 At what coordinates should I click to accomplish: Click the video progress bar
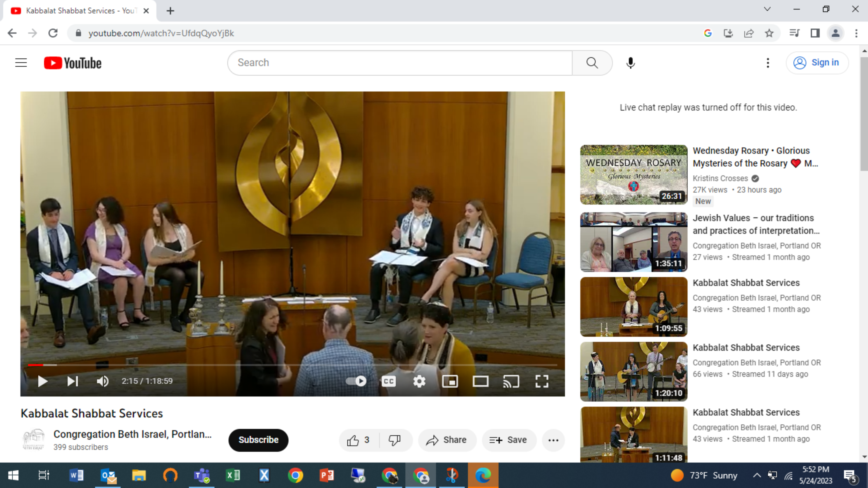(293, 365)
